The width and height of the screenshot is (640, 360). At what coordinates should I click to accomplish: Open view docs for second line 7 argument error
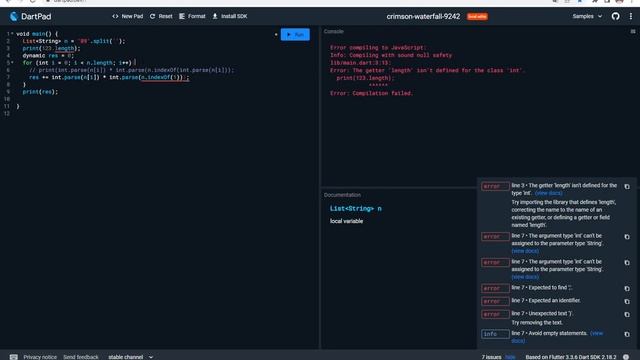525,277
